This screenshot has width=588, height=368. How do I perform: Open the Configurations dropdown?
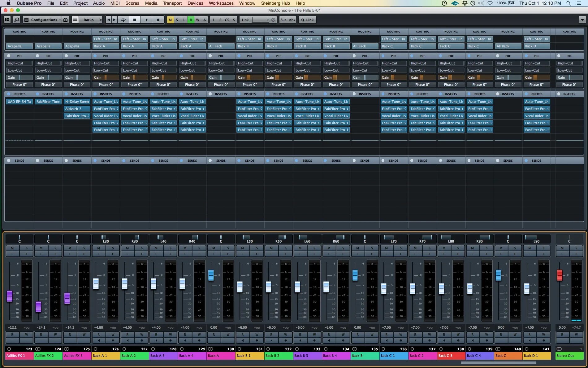pos(45,20)
